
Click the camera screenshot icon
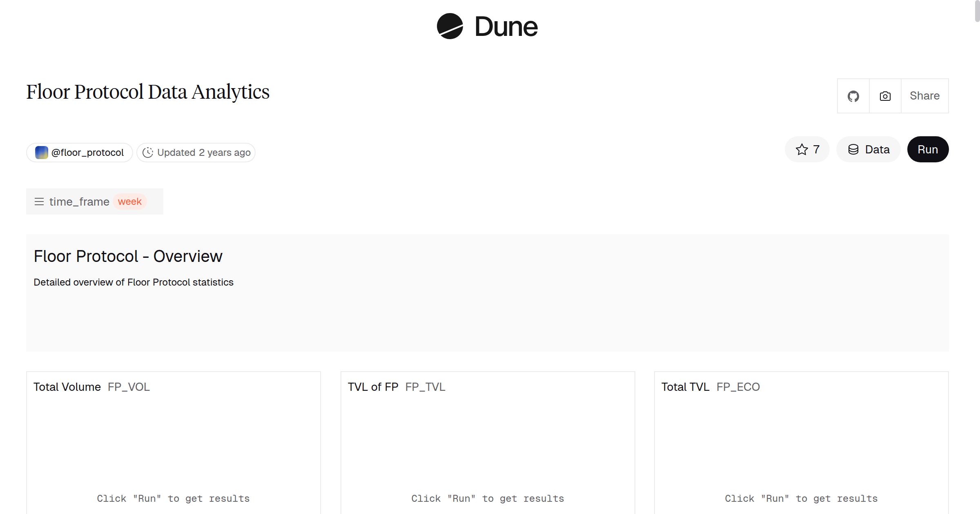[884, 96]
